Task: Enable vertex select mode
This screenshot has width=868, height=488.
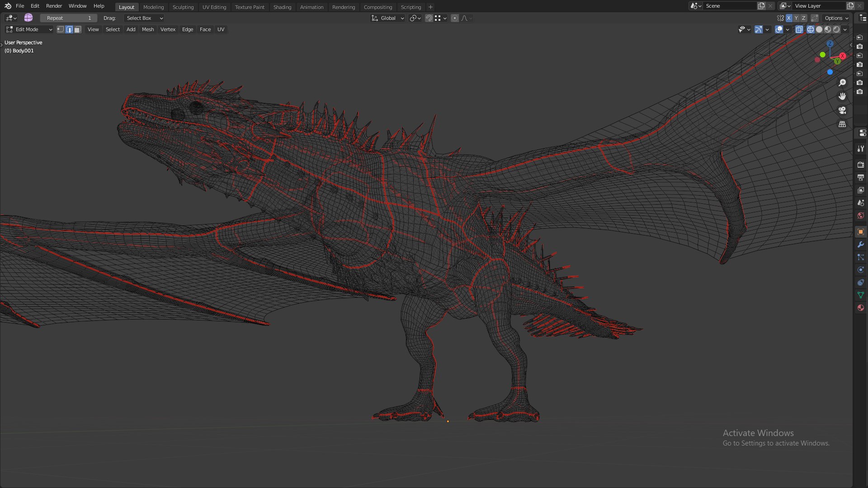Action: [x=61, y=29]
